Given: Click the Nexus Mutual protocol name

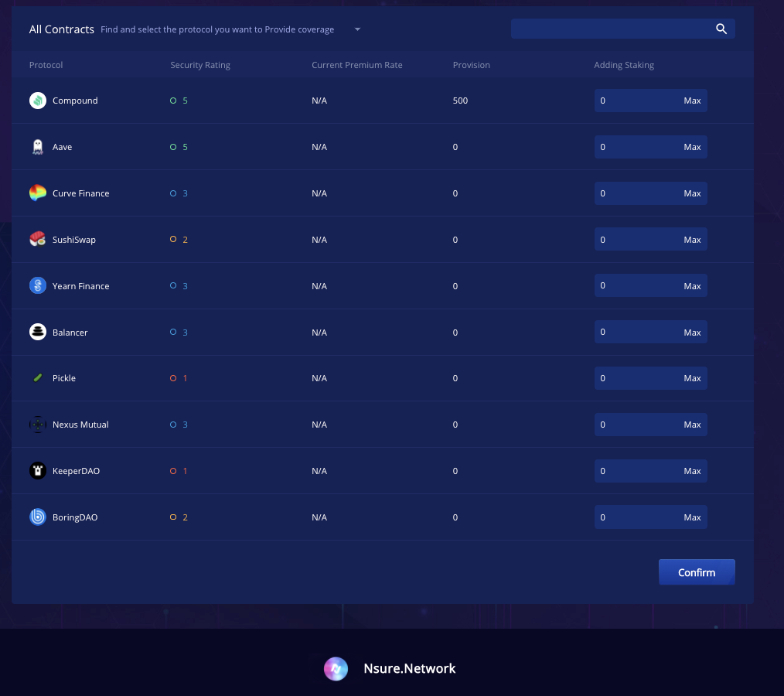Looking at the screenshot, I should coord(80,425).
